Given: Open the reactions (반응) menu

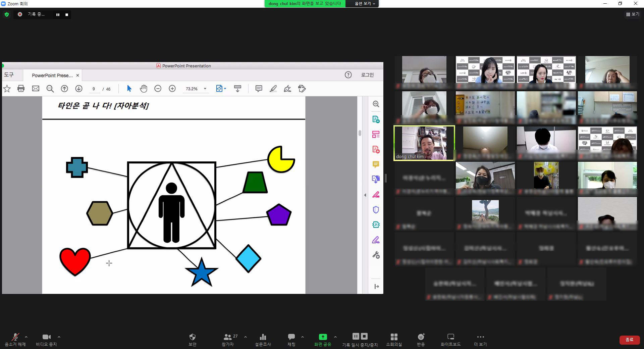Looking at the screenshot, I should pos(421,339).
